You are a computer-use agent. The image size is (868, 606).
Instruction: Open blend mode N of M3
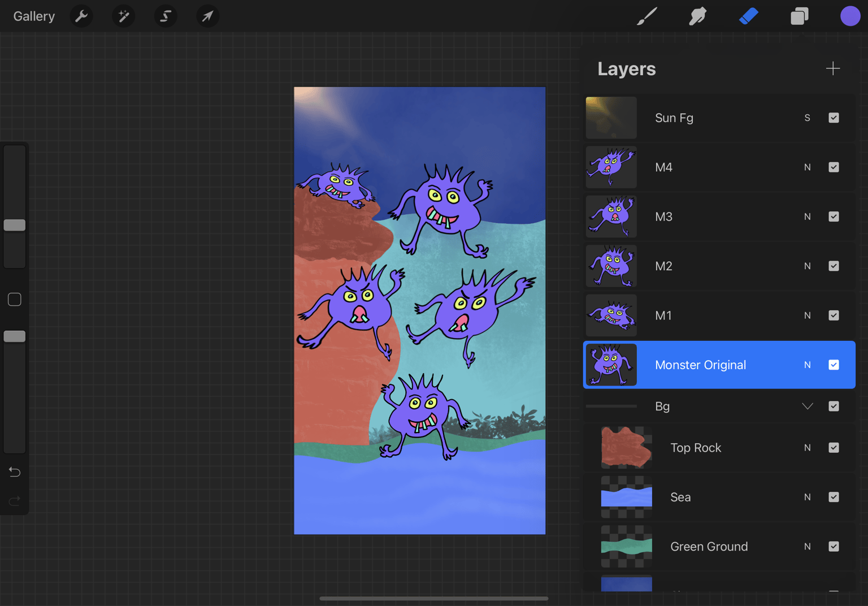pyautogui.click(x=808, y=217)
